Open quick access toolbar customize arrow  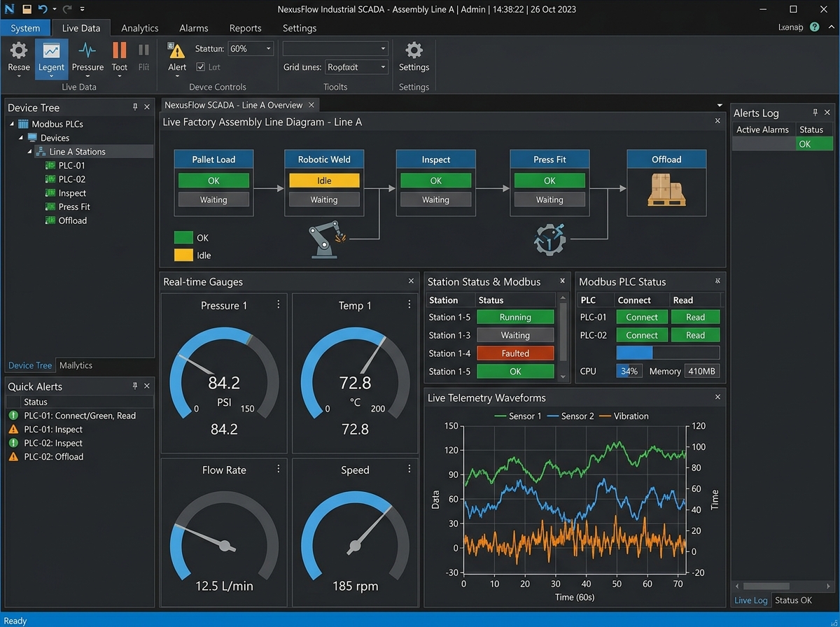(82, 10)
